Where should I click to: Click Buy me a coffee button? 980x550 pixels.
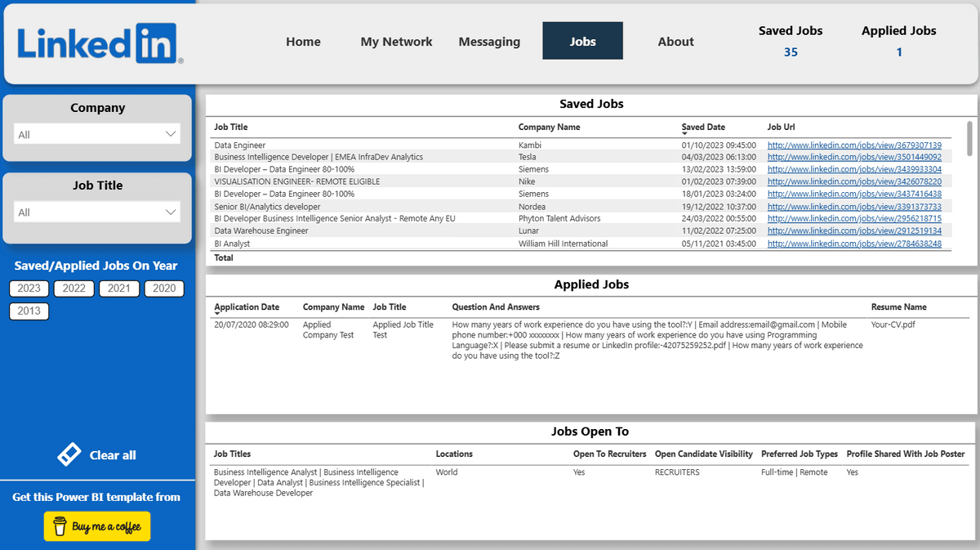[x=97, y=527]
